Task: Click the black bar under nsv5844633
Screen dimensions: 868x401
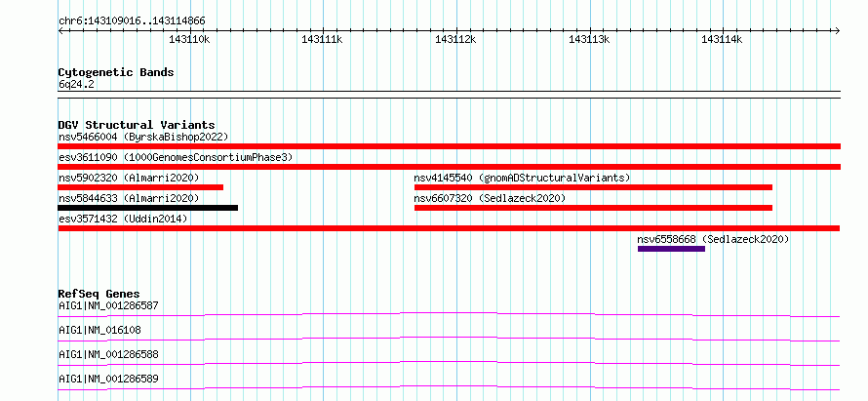Action: coord(148,208)
